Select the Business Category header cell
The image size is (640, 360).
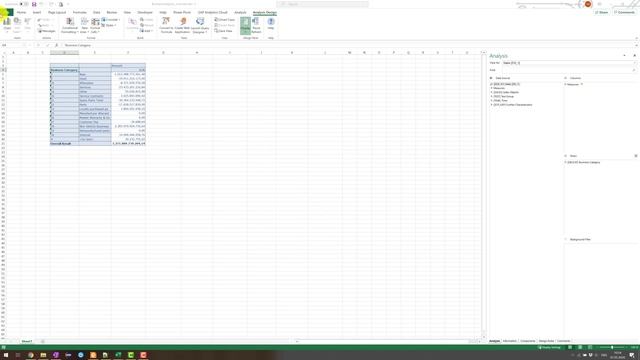[64, 70]
